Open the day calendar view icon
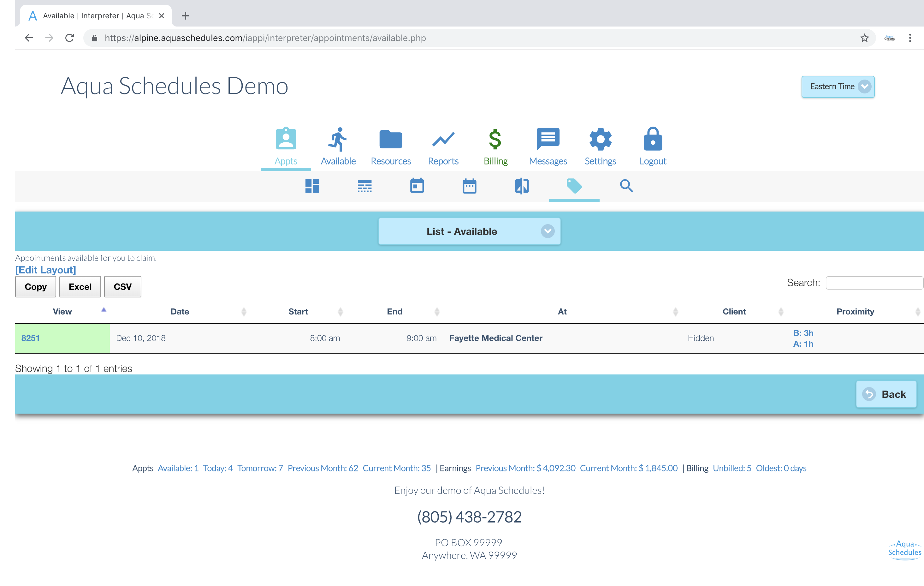This screenshot has height=586, width=924. [x=417, y=185]
